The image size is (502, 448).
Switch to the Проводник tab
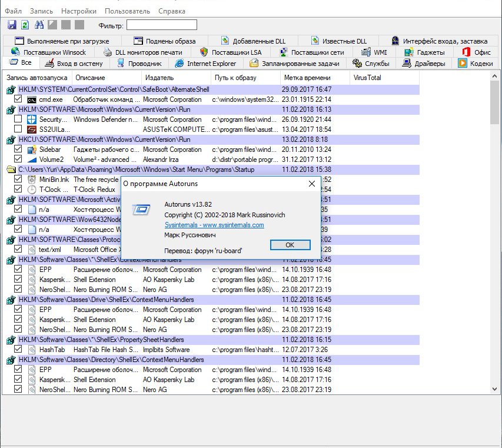[x=140, y=64]
